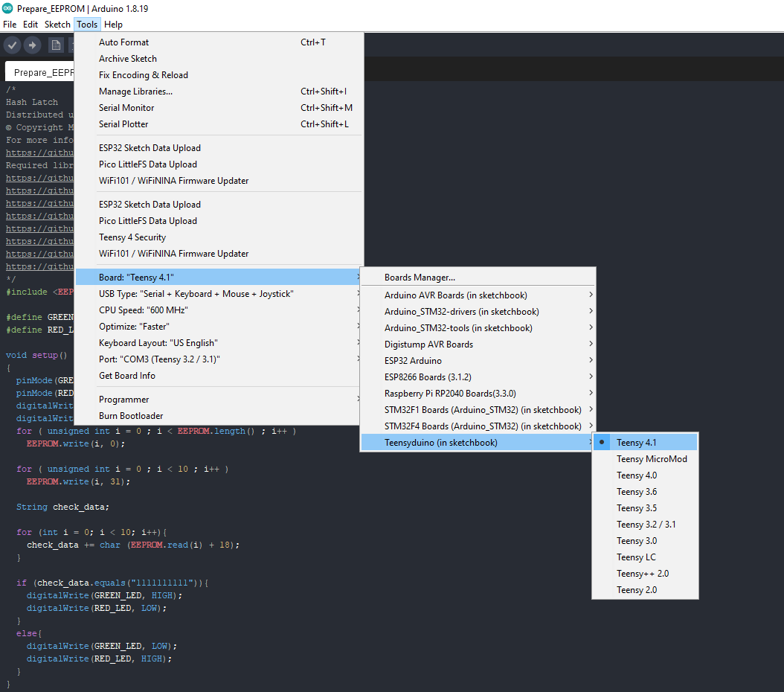
Task: Open USB Type submenu
Action: click(219, 294)
